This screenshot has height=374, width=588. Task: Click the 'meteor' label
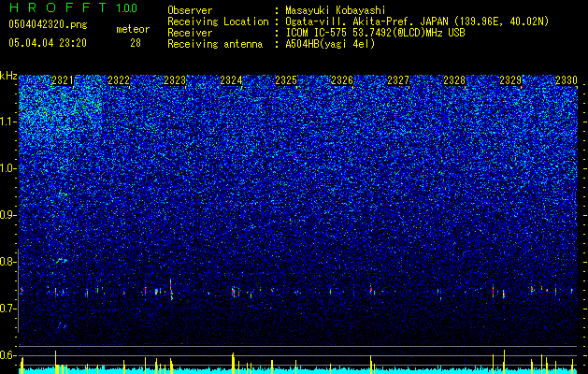pos(133,29)
